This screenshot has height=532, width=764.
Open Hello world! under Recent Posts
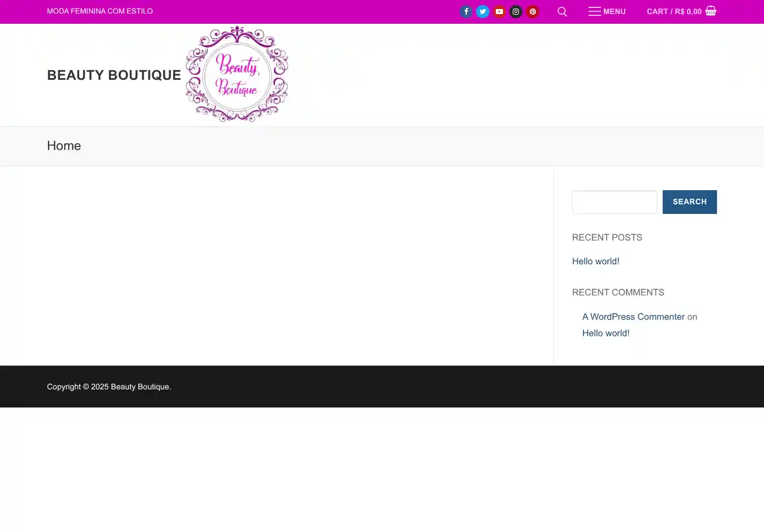(x=595, y=261)
